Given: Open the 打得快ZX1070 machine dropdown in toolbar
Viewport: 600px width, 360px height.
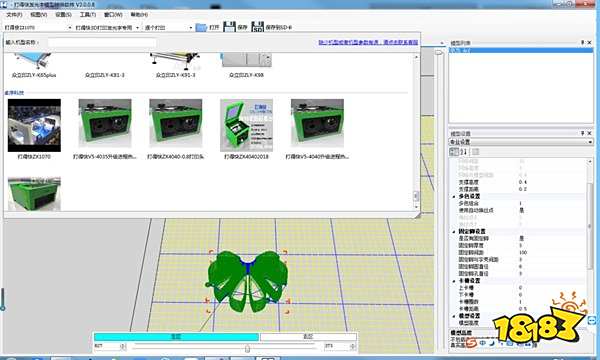Looking at the screenshot, I should click(x=38, y=28).
